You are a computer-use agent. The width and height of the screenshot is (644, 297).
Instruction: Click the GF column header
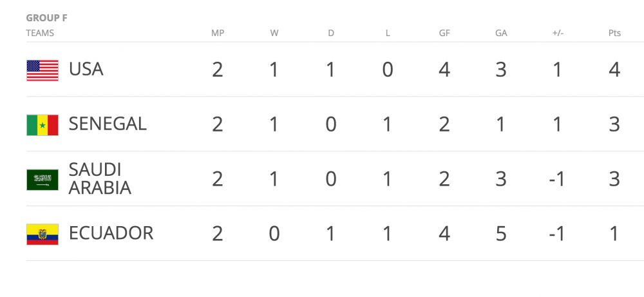pos(444,33)
